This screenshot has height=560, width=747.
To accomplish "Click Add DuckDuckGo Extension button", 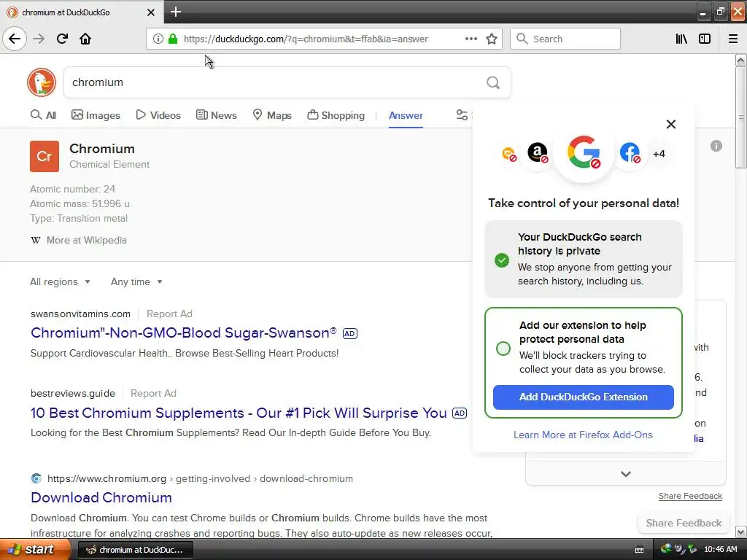I will pyautogui.click(x=583, y=397).
